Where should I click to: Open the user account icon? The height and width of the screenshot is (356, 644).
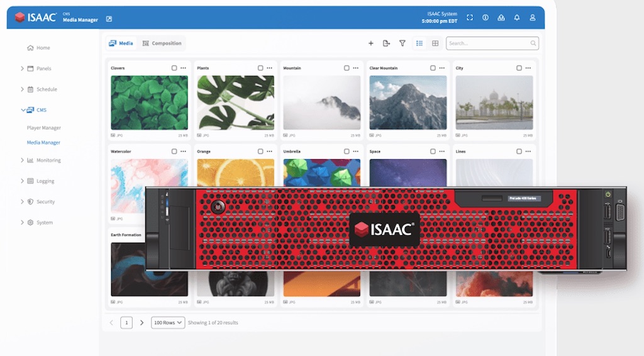[x=533, y=18]
